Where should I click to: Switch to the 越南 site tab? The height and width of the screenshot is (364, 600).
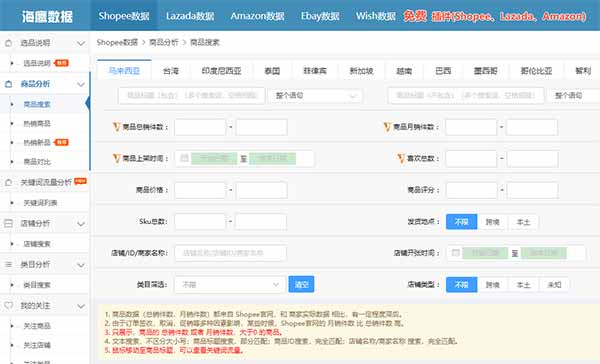pos(404,71)
